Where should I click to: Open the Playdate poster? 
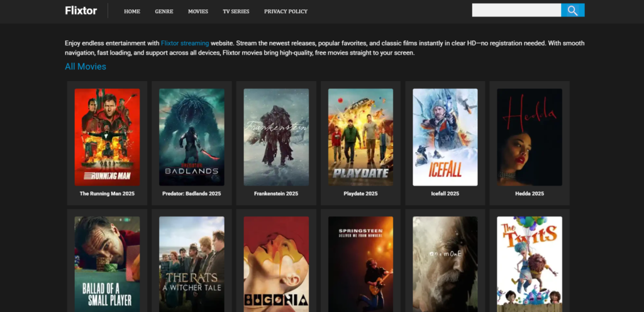pos(360,137)
